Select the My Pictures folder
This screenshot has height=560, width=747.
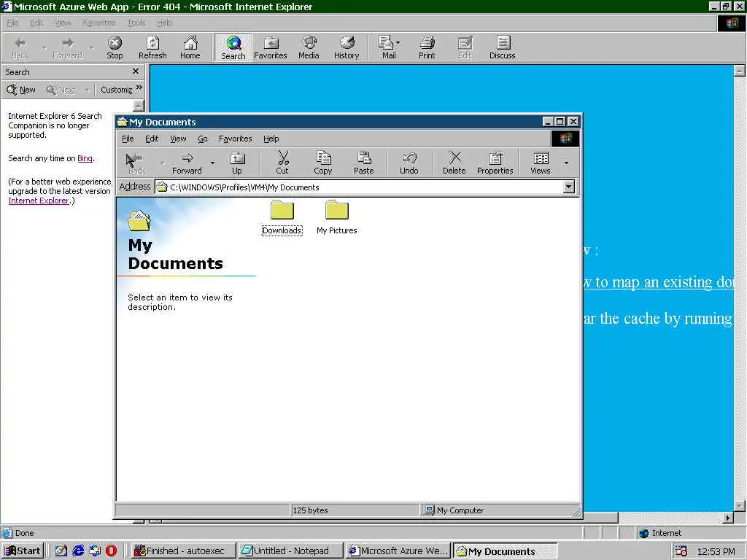coord(337,217)
